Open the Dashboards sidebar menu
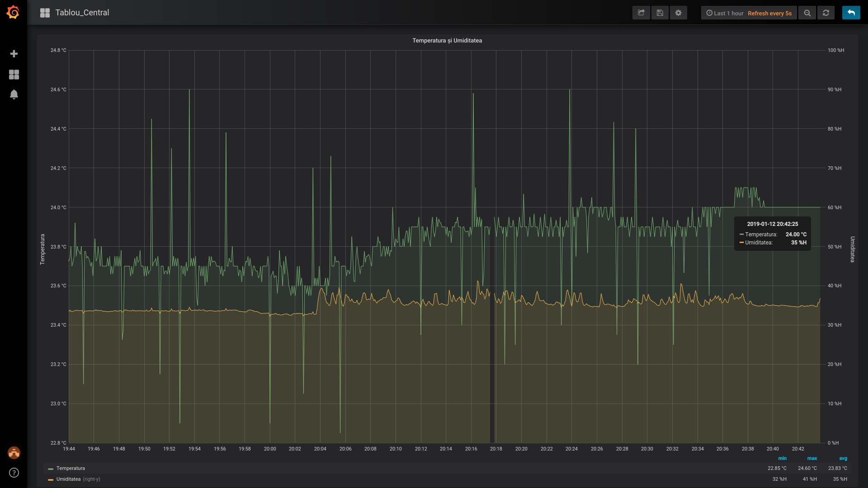 pyautogui.click(x=14, y=75)
